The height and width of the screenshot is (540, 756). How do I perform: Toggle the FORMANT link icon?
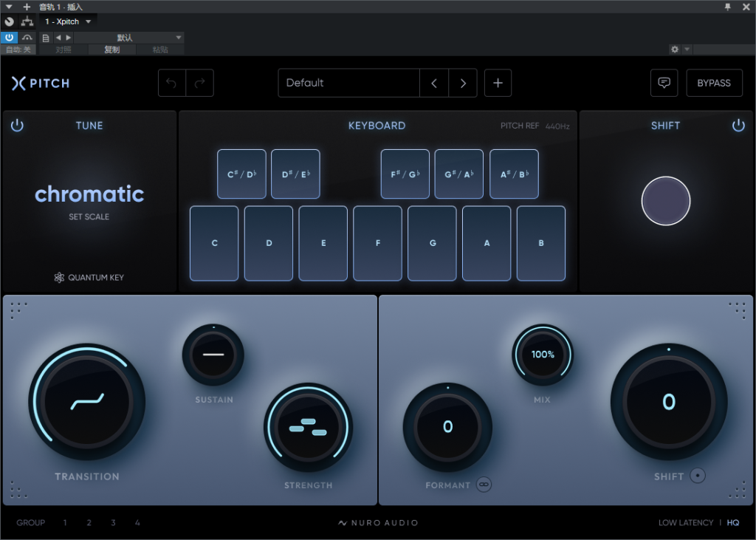[484, 485]
